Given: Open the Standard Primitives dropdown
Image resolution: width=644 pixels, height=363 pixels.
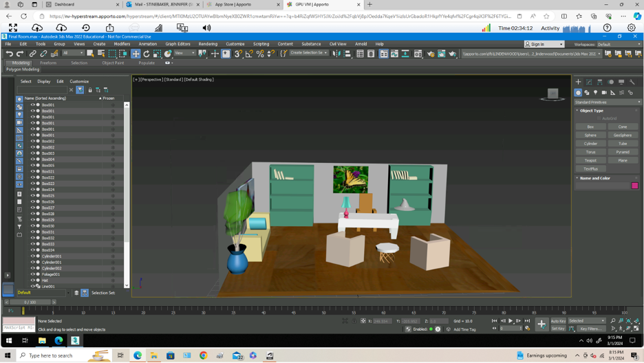Looking at the screenshot, I should (608, 102).
